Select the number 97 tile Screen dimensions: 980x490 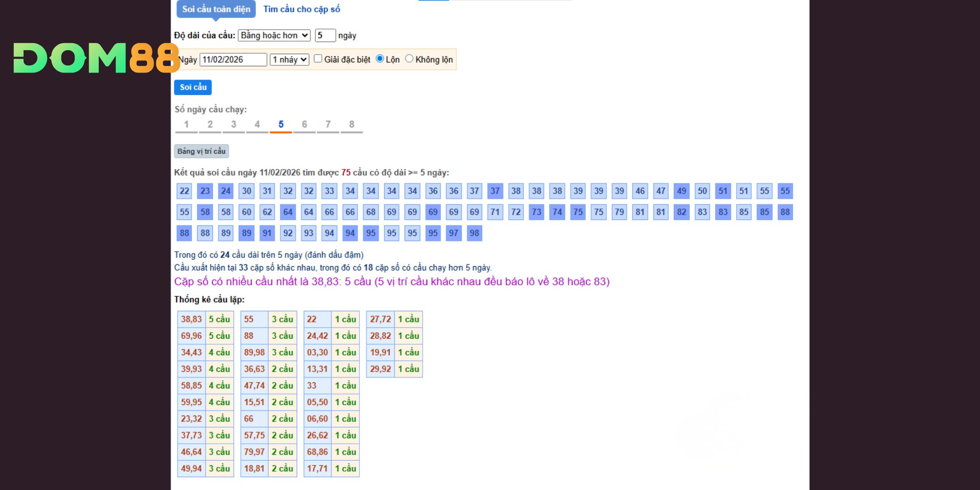454,233
